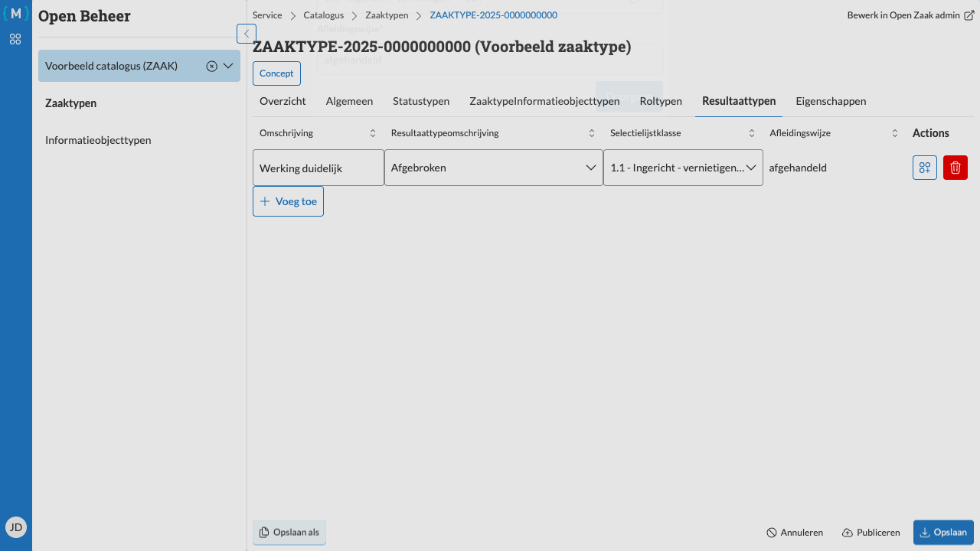Click the blue Opslaan button
This screenshot has height=551, width=980.
(943, 533)
